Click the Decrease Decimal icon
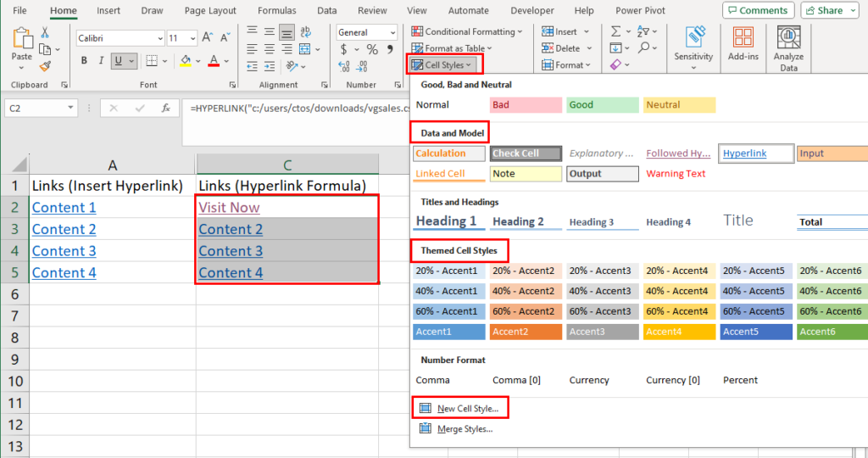The width and height of the screenshot is (868, 458). coord(361,66)
